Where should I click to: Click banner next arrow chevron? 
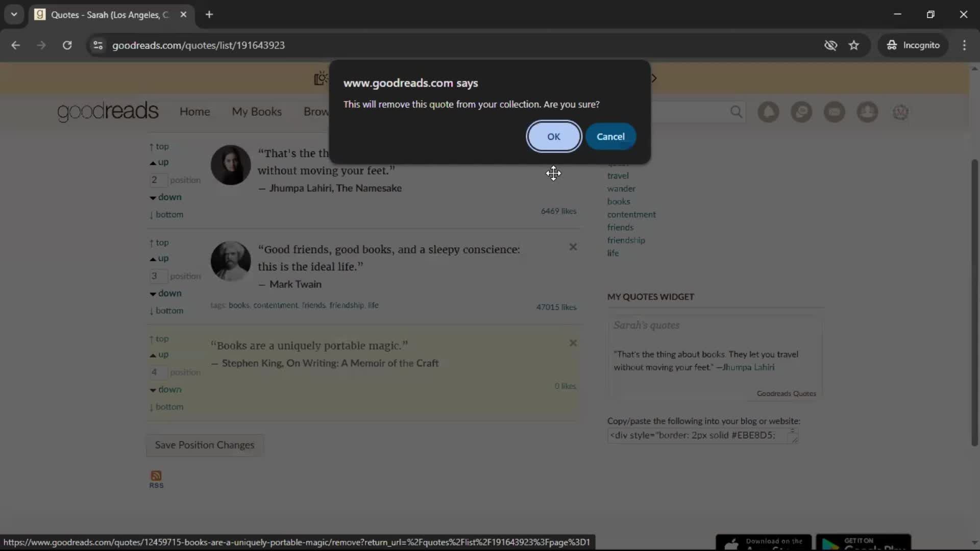pyautogui.click(x=654, y=79)
